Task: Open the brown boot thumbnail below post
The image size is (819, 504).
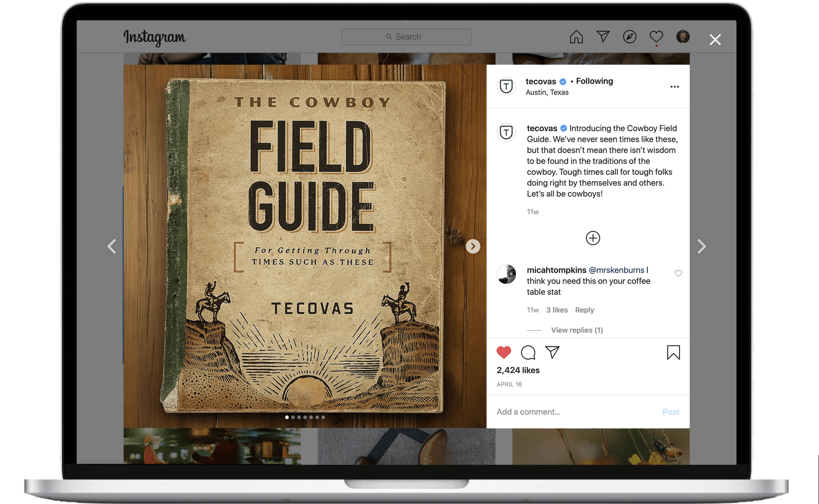Action: coord(406,446)
